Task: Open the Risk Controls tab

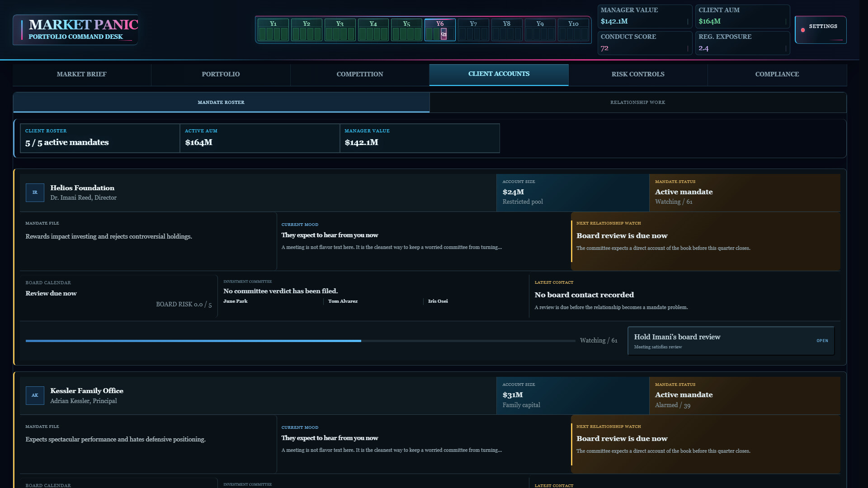Action: [638, 75]
